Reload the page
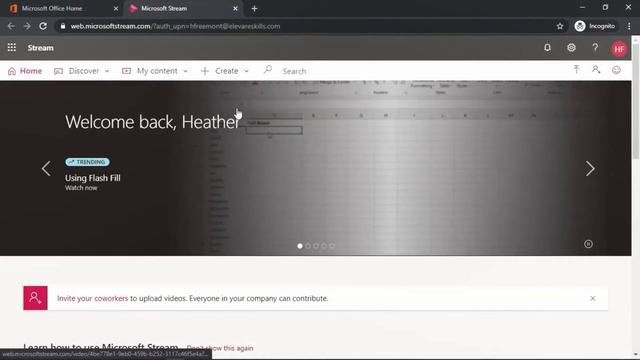Viewport: 640px width, 360px height. click(43, 26)
